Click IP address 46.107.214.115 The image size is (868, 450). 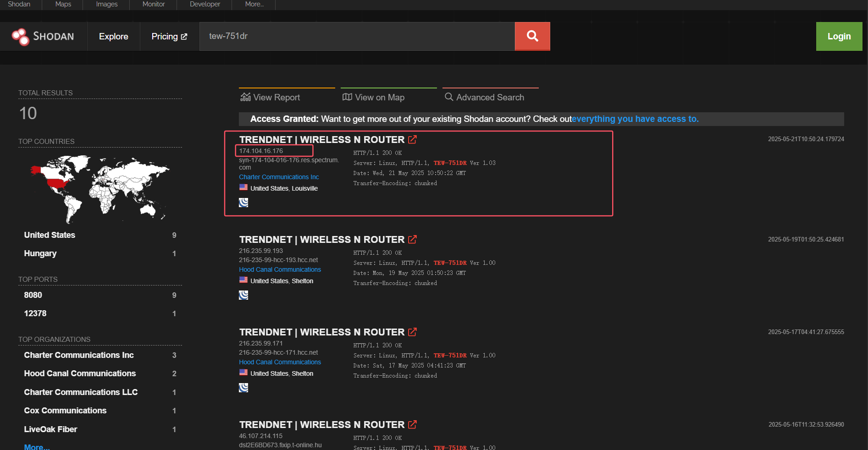tap(261, 436)
